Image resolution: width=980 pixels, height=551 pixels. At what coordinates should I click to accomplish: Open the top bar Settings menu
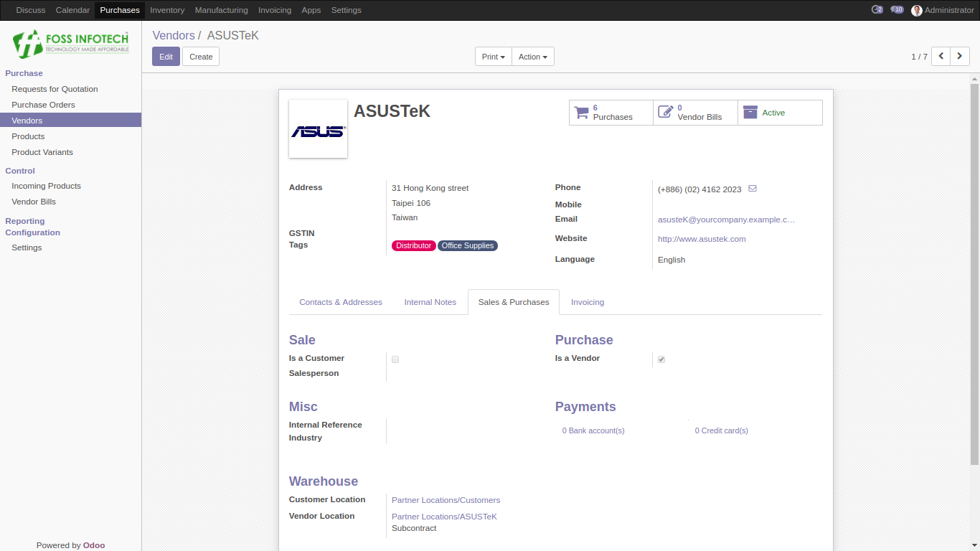(347, 10)
